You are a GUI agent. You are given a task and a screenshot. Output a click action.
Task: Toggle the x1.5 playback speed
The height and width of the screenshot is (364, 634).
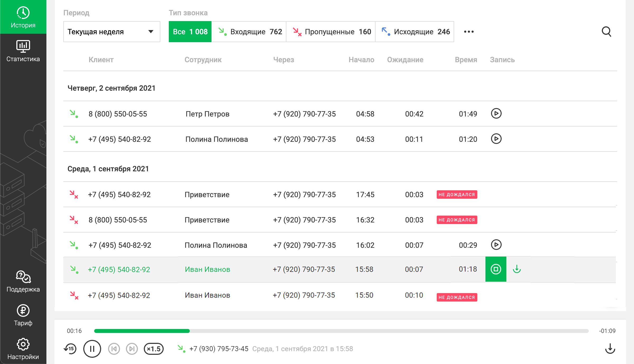pos(154,349)
